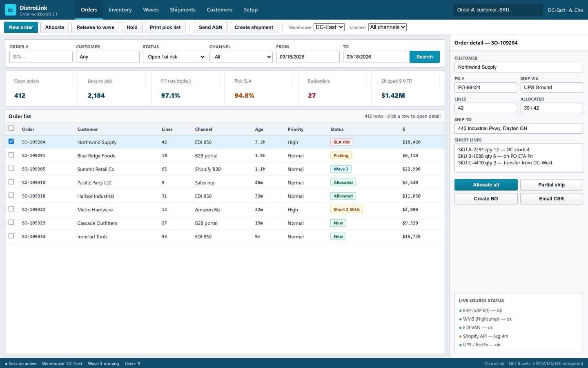Image resolution: width=588 pixels, height=368 pixels.
Task: Click the PO # field
Action: (x=486, y=88)
